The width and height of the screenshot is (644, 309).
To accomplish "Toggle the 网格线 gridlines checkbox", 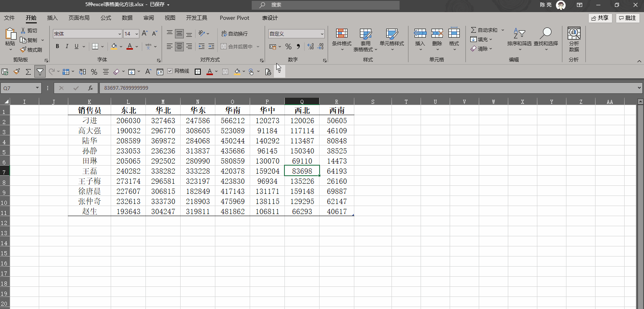I will tap(170, 71).
